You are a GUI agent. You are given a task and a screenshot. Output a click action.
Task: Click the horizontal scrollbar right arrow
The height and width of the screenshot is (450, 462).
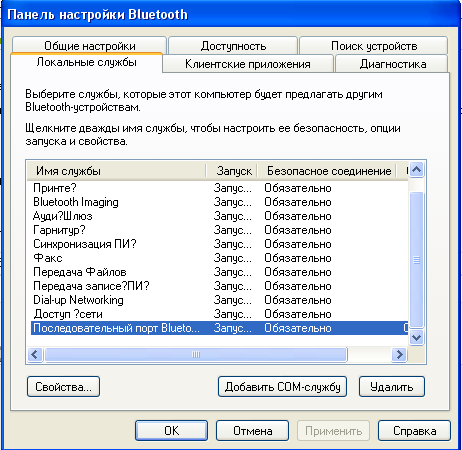399,354
